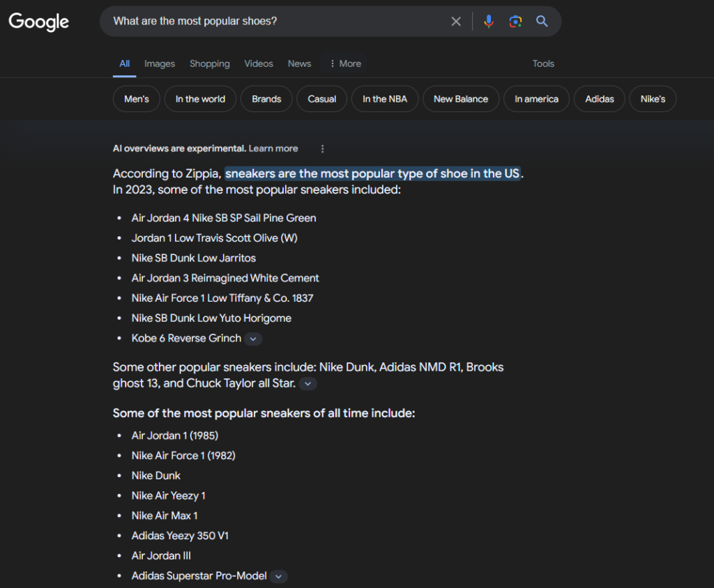The image size is (714, 588).
Task: Select the Nike's filter chip
Action: tap(653, 99)
